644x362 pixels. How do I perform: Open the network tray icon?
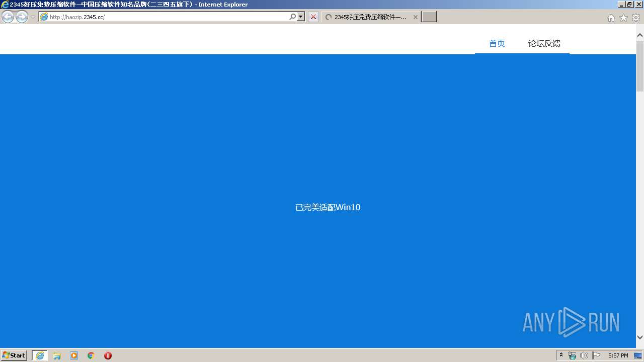572,355
